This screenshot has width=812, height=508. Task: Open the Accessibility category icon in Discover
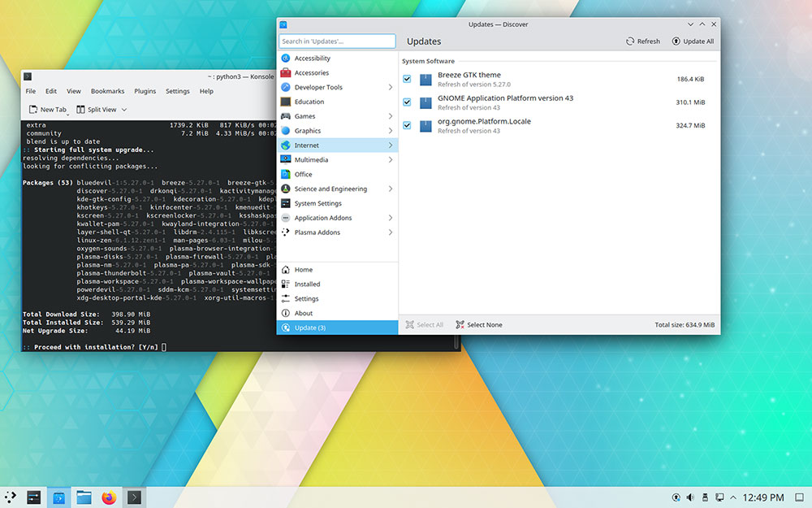pos(285,58)
